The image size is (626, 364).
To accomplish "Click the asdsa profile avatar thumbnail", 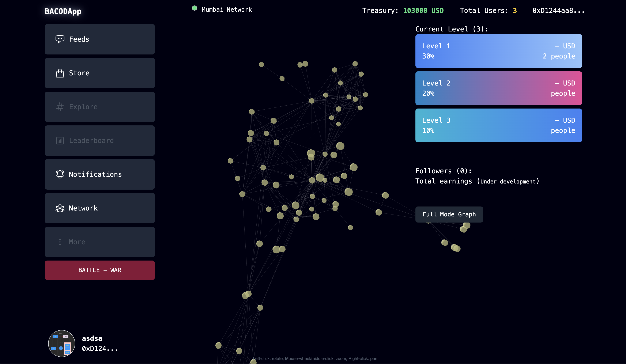I will (62, 343).
